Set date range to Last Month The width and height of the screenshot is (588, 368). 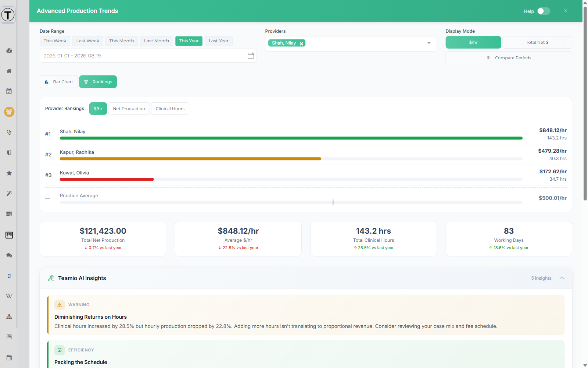pyautogui.click(x=157, y=41)
